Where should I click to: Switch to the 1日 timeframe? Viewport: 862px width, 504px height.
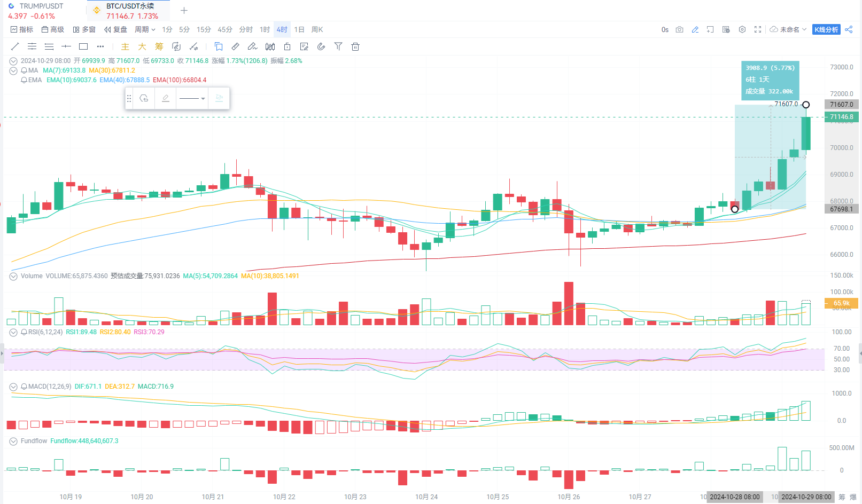point(299,29)
